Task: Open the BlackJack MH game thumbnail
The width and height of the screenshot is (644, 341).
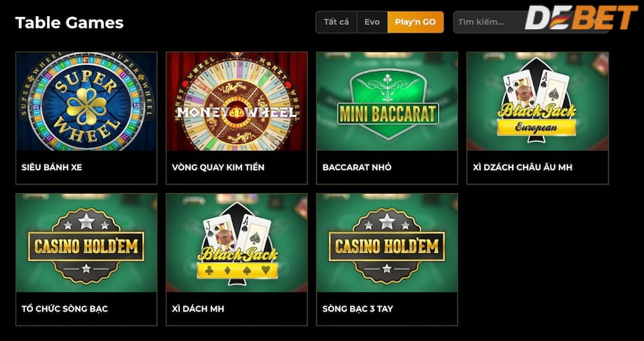Action: [x=237, y=243]
